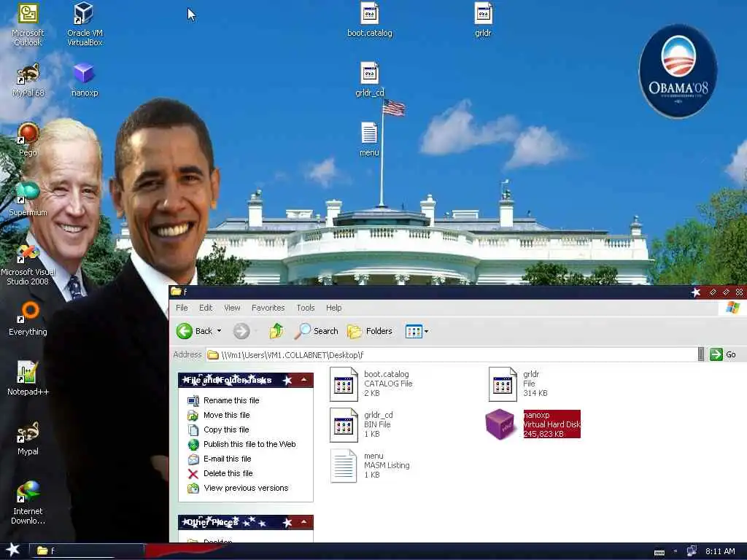Image resolution: width=747 pixels, height=560 pixels.
Task: Click folder f taskbar button
Action: pos(88,551)
